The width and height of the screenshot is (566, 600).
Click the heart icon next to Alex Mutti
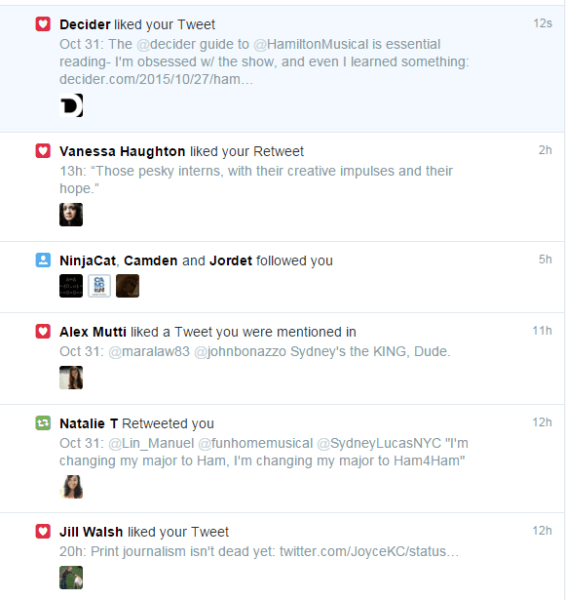click(x=43, y=331)
